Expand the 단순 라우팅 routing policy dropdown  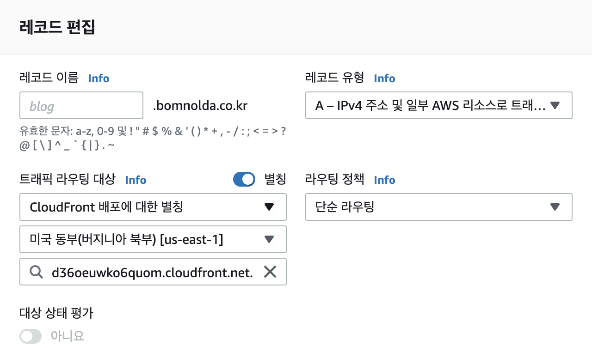pyautogui.click(x=438, y=207)
